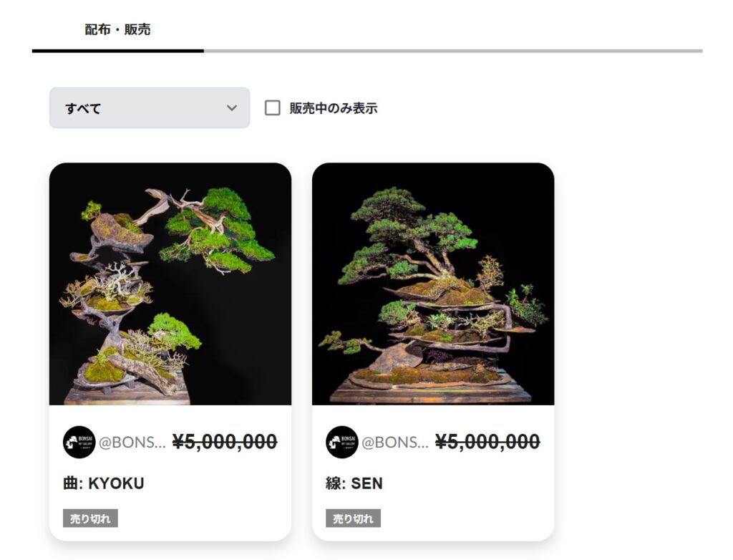The image size is (733, 560).
Task: Open @BONS... profile link on KYOKU card
Action: [x=132, y=442]
